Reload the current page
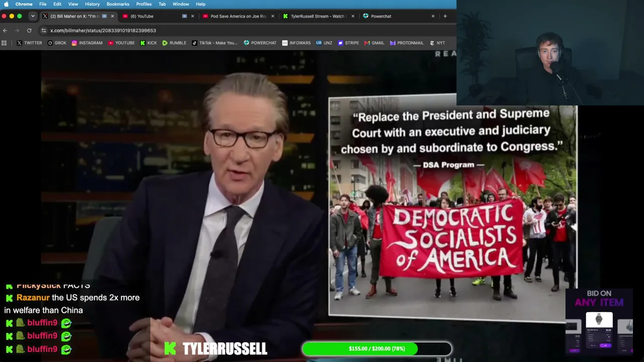The image size is (644, 362). [x=29, y=30]
